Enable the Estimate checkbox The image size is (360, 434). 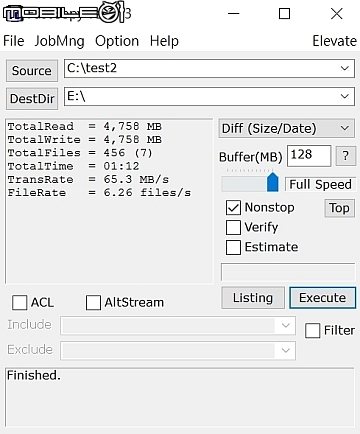233,247
